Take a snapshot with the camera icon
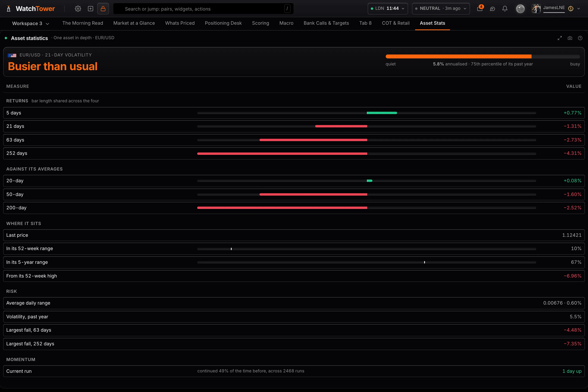The height and width of the screenshot is (392, 588). [570, 38]
